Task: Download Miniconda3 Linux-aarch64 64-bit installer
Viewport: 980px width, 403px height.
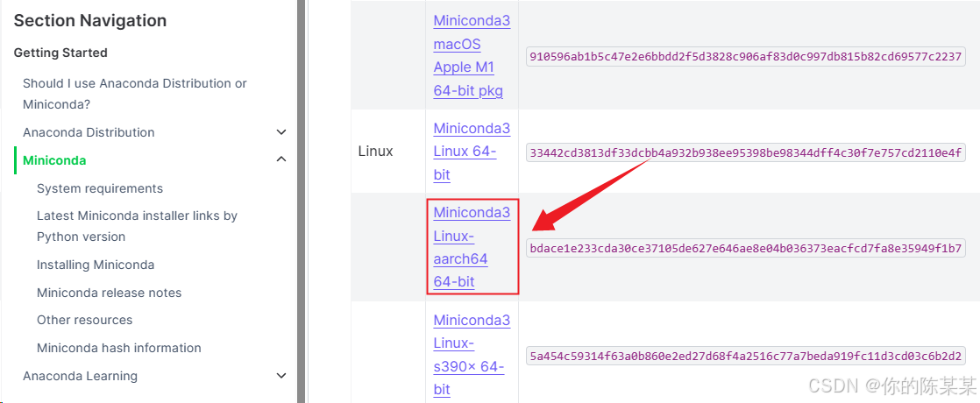Action: click(472, 247)
